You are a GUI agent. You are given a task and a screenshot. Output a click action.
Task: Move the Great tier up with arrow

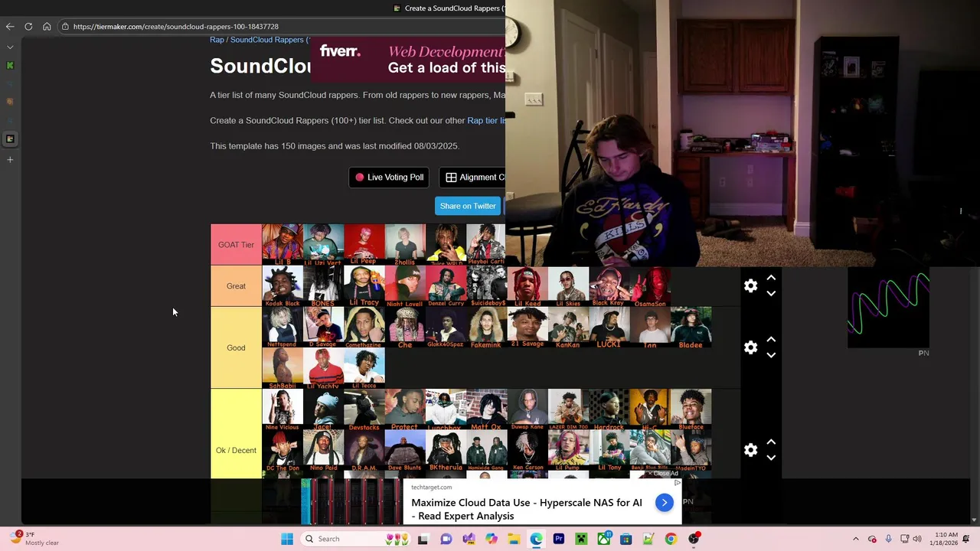771,279
